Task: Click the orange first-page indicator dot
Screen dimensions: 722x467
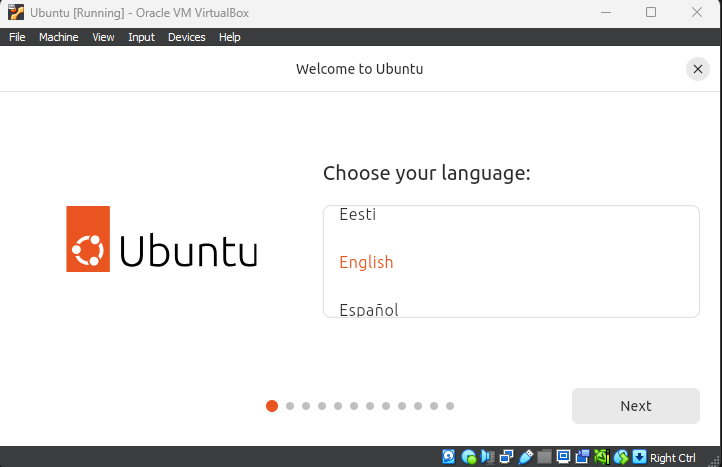Action: click(272, 406)
